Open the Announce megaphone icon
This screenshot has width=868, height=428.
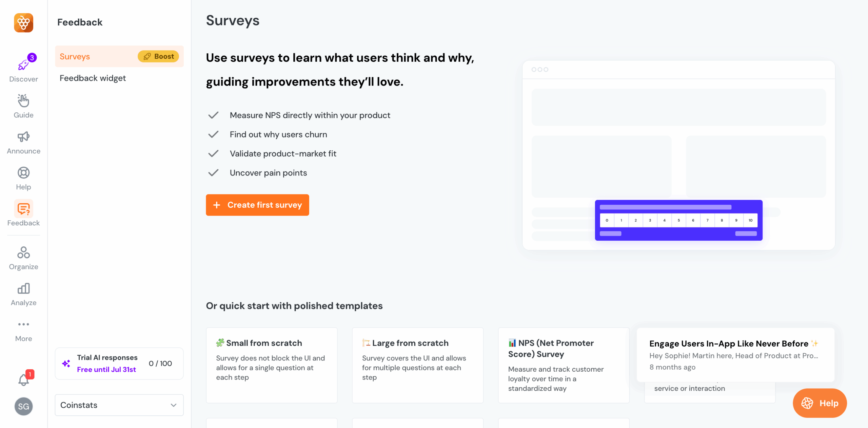23,137
